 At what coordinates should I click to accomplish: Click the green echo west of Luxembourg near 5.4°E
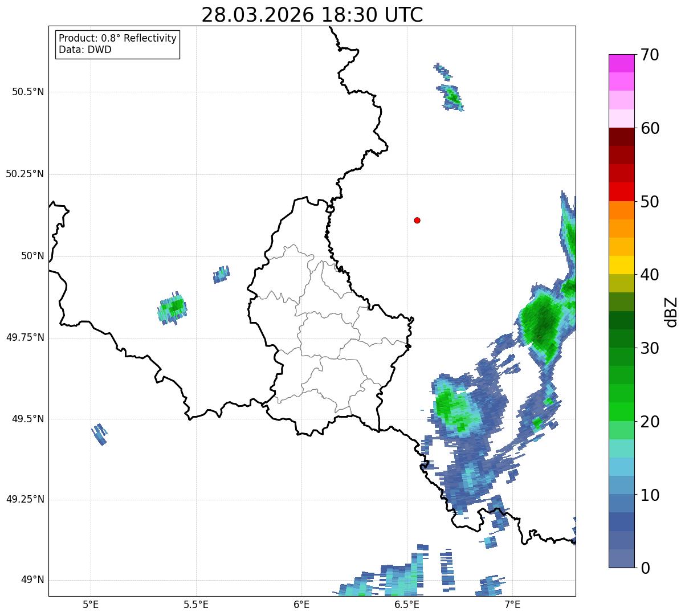pyautogui.click(x=172, y=309)
